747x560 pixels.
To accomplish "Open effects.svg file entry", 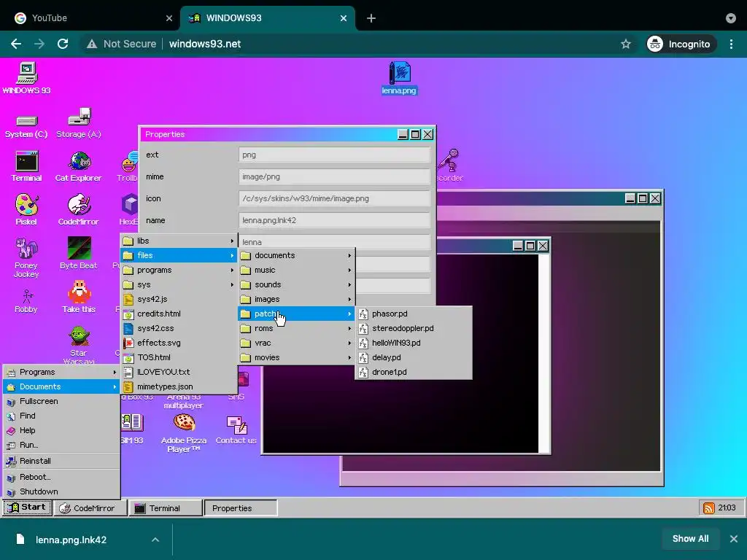I will [179, 343].
